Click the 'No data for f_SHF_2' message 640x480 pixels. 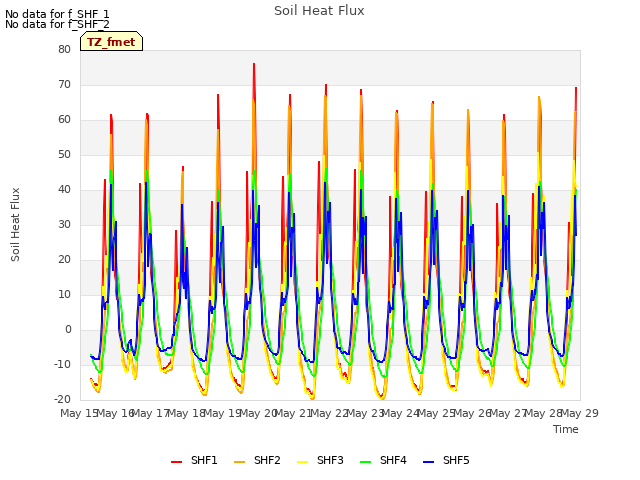(57, 24)
